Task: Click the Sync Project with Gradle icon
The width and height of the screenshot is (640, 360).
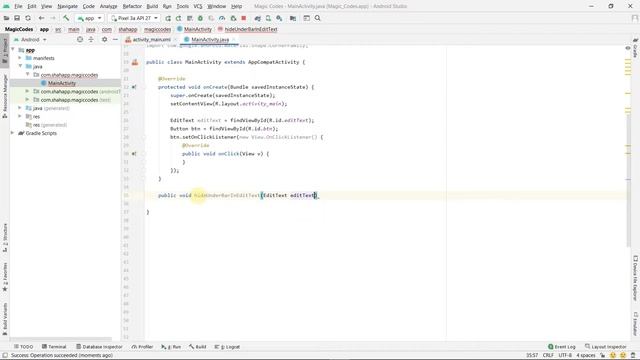Action: click(x=258, y=18)
